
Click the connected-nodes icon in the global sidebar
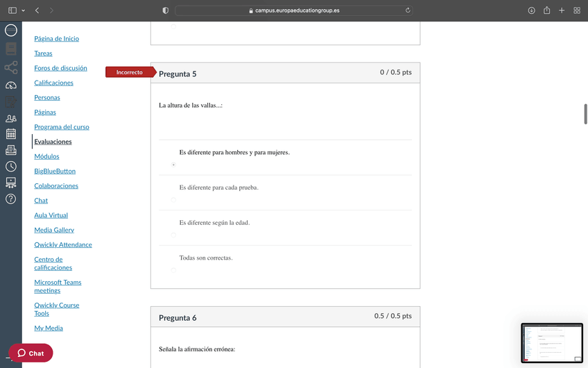11,67
